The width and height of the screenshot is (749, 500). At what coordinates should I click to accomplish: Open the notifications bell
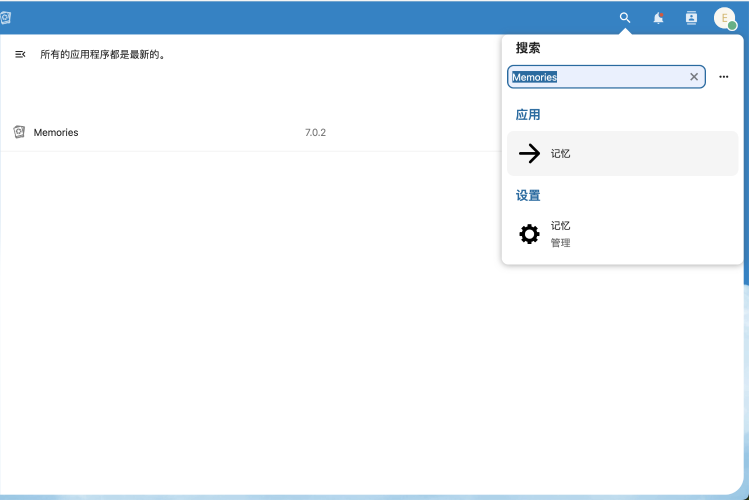(658, 18)
